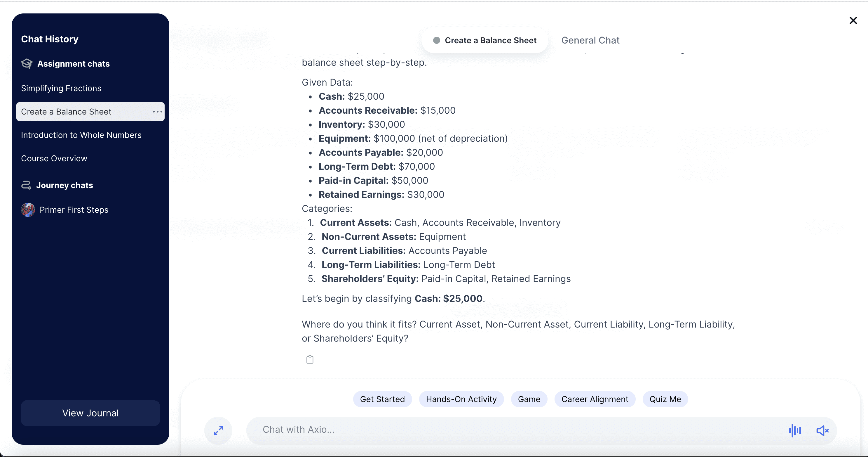868x457 pixels.
Task: Open the three-dots menu for Create a Balance Sheet
Action: point(157,112)
